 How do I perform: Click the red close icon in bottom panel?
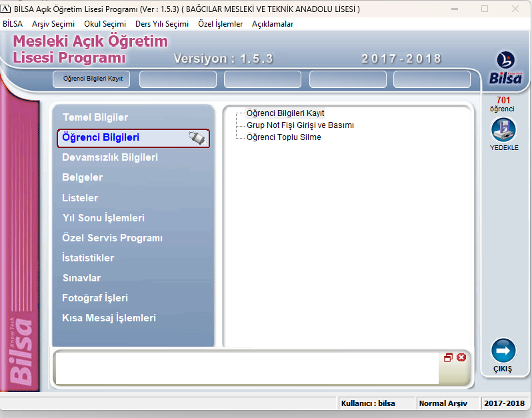[461, 357]
